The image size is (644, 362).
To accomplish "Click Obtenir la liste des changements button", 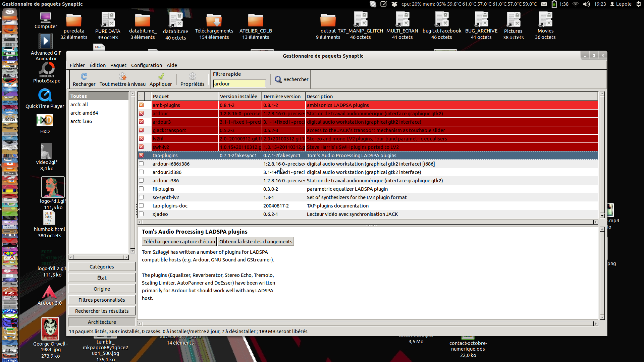I will click(256, 242).
